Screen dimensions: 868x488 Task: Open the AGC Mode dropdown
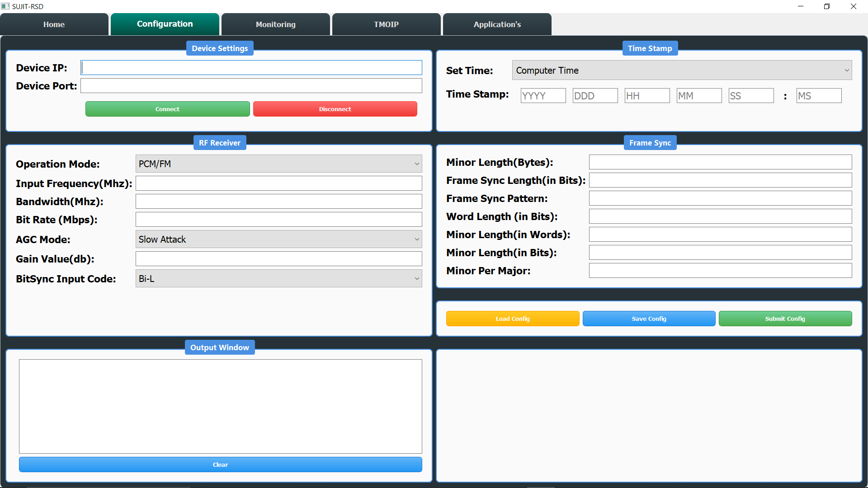[278, 239]
